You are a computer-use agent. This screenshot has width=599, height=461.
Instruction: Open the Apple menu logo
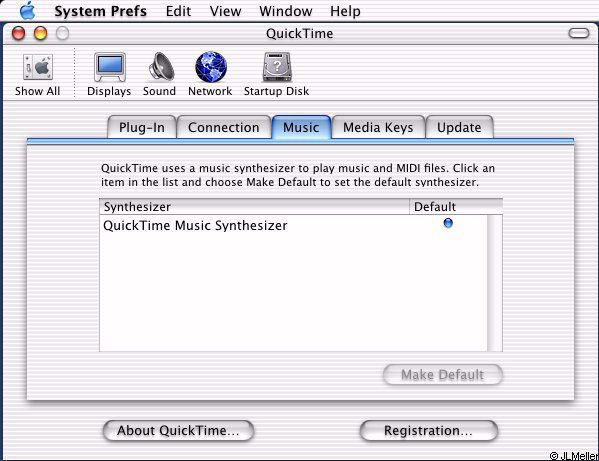[28, 11]
